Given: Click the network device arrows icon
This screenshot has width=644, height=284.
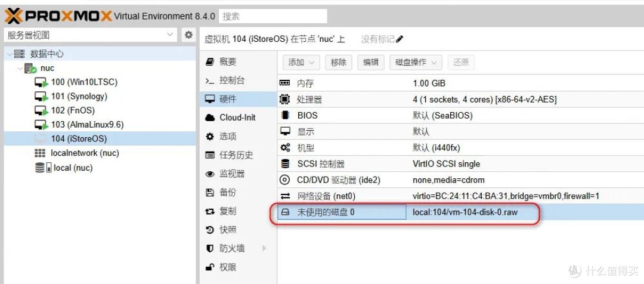Looking at the screenshot, I should (x=284, y=196).
